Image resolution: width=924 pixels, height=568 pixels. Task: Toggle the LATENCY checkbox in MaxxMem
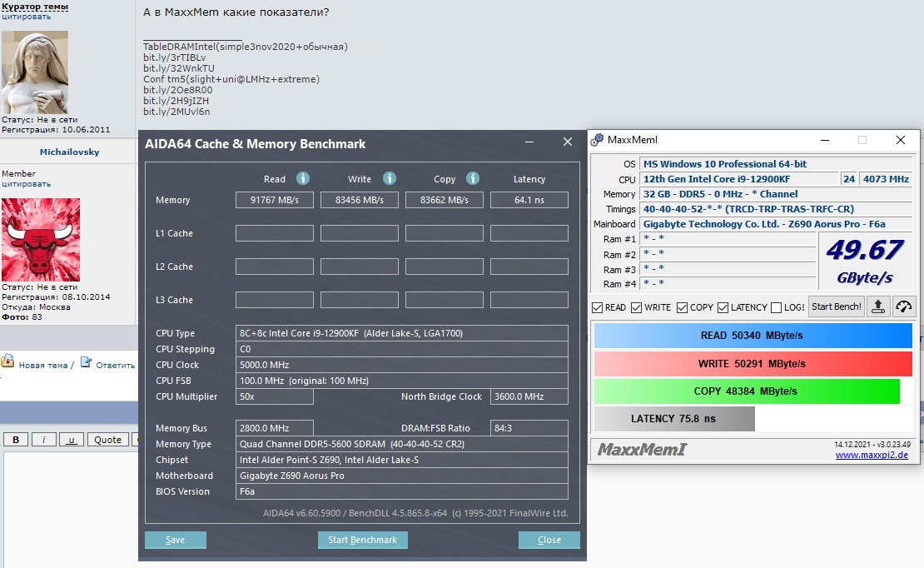pyautogui.click(x=723, y=308)
